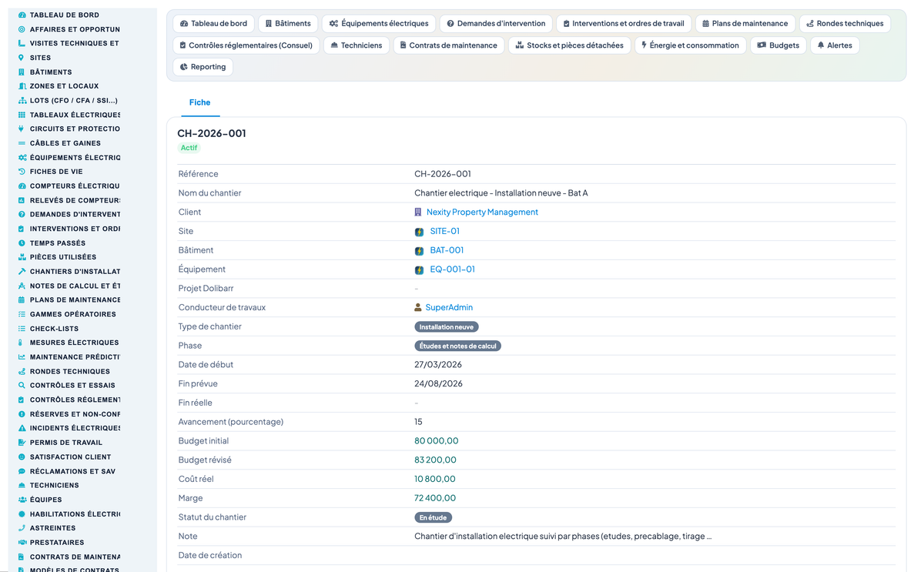Click the Fiches de vie history icon
The height and width of the screenshot is (572, 924).
(22, 172)
